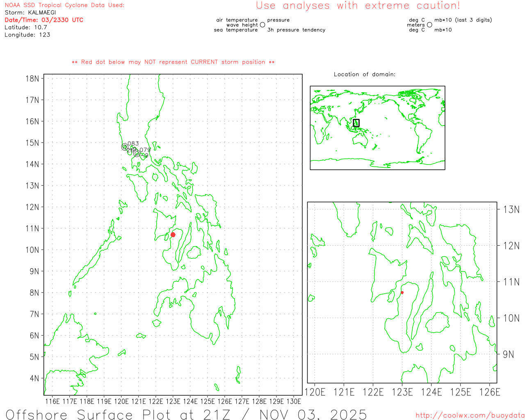The image size is (525, 420).
Task: Click the 13N label on inset map
Action: coord(511,210)
